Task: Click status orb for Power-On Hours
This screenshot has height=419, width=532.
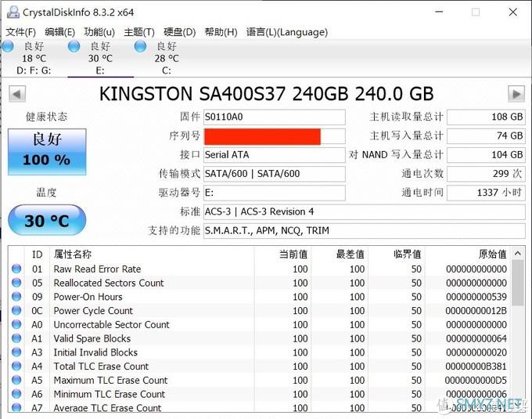Action: pyautogui.click(x=16, y=297)
